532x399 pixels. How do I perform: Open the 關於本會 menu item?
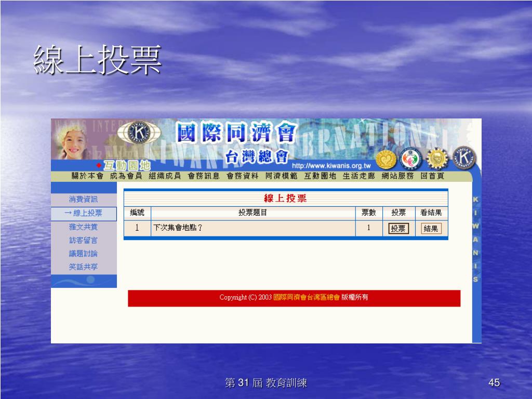87,176
